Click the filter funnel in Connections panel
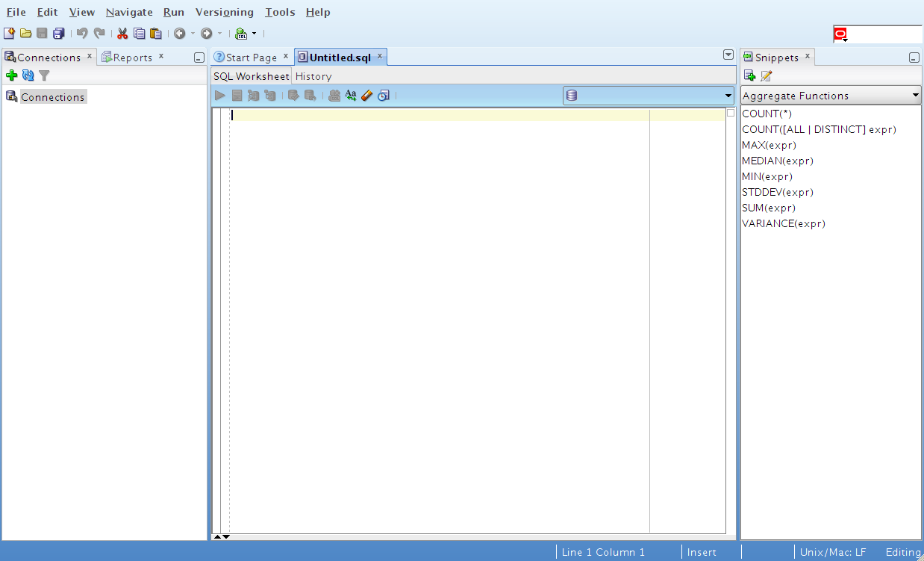The width and height of the screenshot is (924, 561). click(x=44, y=75)
